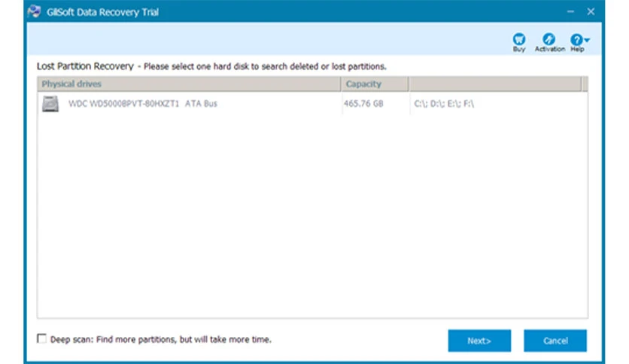Expand the Help dropdown arrow

pos(587,40)
